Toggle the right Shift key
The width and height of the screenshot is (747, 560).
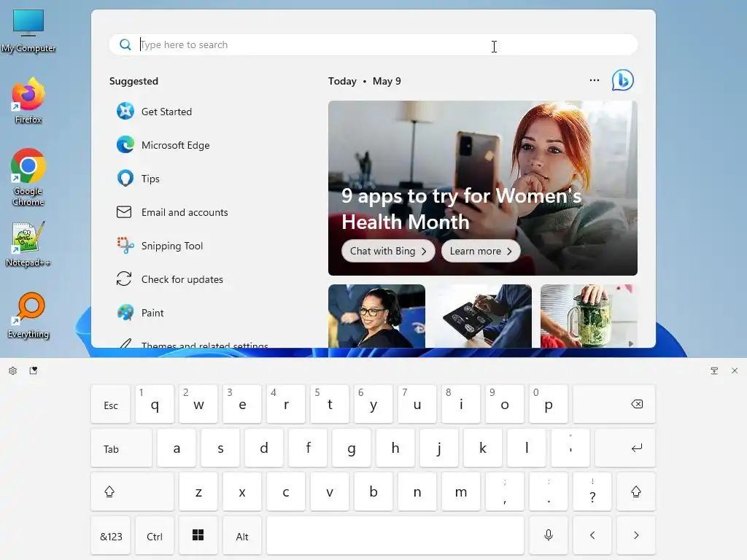pyautogui.click(x=636, y=491)
